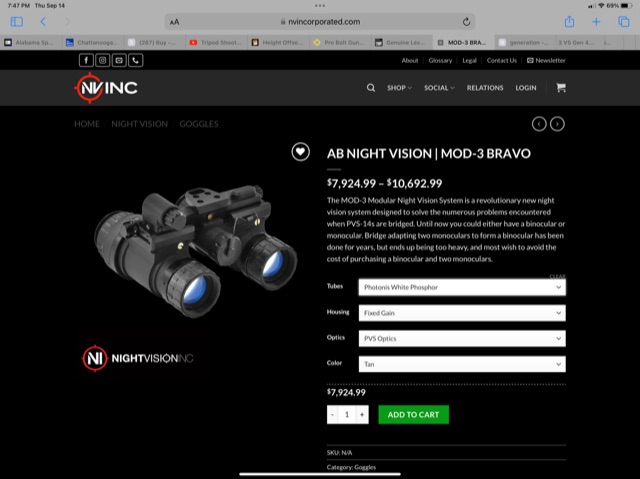Click the Goggles category link
640x479 pixels.
[365, 467]
